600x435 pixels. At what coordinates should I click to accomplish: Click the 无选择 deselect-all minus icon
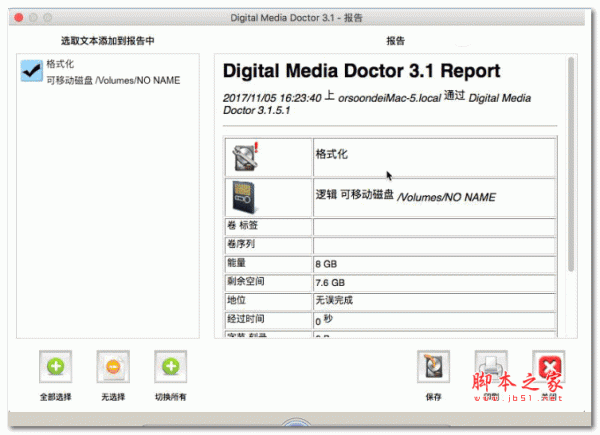point(113,367)
